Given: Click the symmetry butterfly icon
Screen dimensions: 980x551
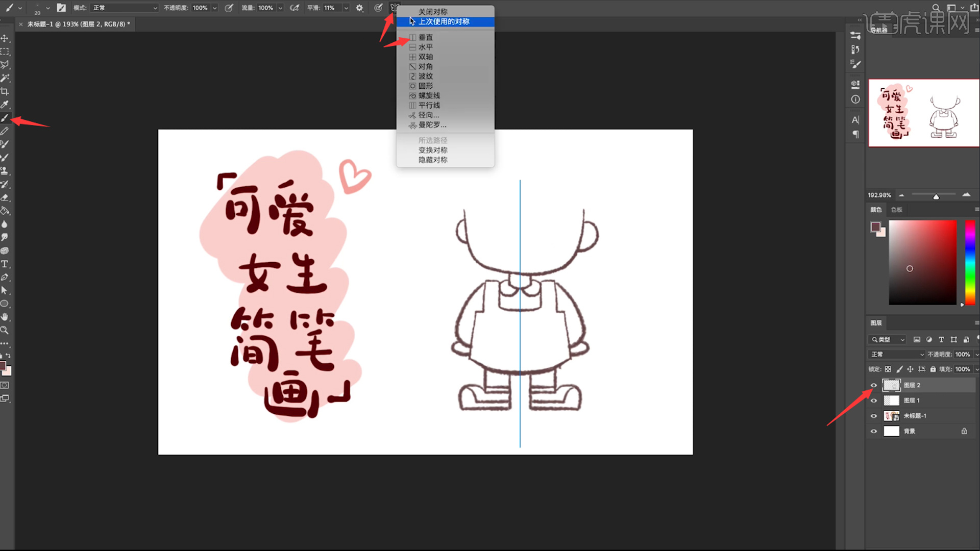Looking at the screenshot, I should click(x=394, y=8).
